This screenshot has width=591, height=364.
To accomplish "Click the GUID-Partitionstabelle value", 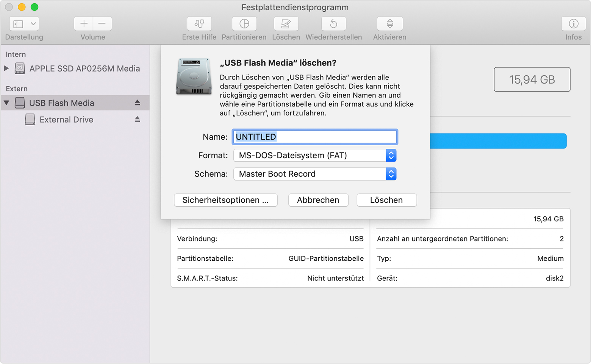I will tap(326, 258).
